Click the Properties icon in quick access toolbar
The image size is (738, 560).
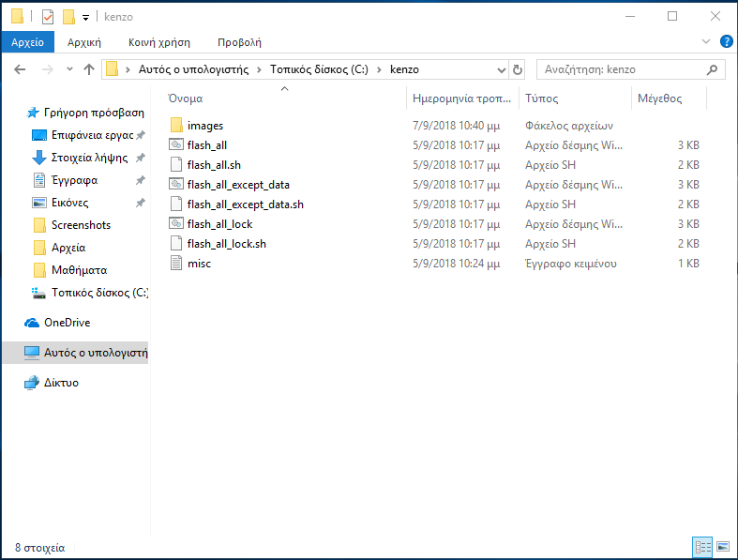coord(48,16)
